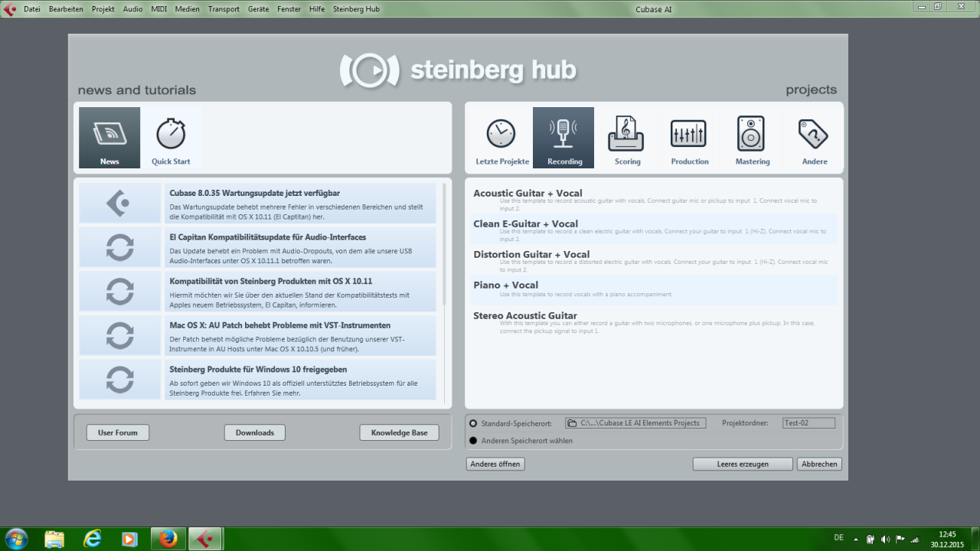Screen dimensions: 980x551
Task: Click the OS X 10.11 compatibility news icon
Action: tap(120, 292)
